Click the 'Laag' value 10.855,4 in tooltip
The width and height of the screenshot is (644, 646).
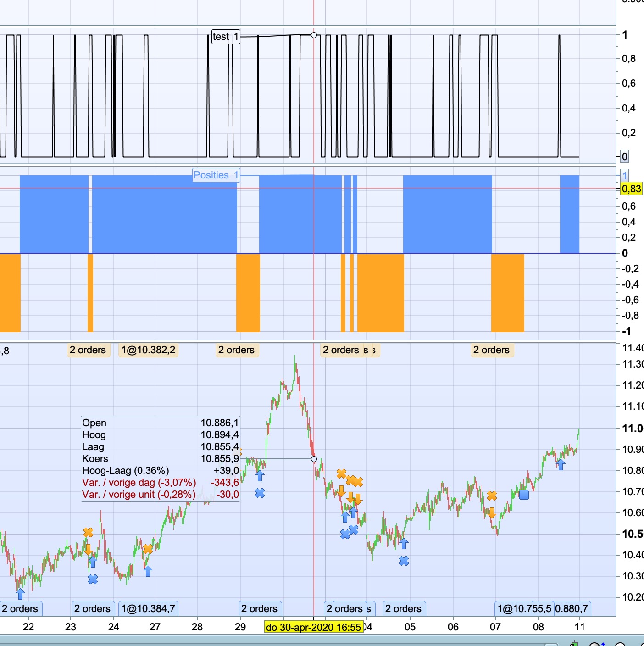coord(220,446)
